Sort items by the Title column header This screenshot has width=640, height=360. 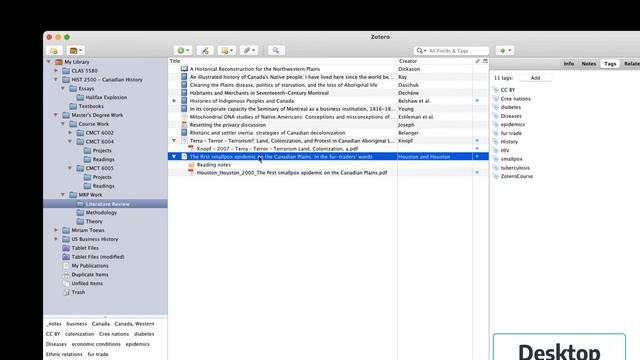(282, 61)
